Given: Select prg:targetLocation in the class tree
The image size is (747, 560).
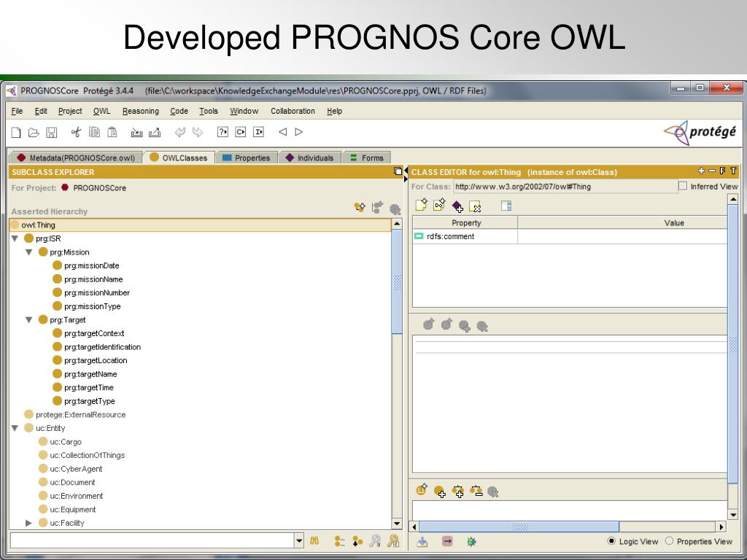Looking at the screenshot, I should (96, 360).
